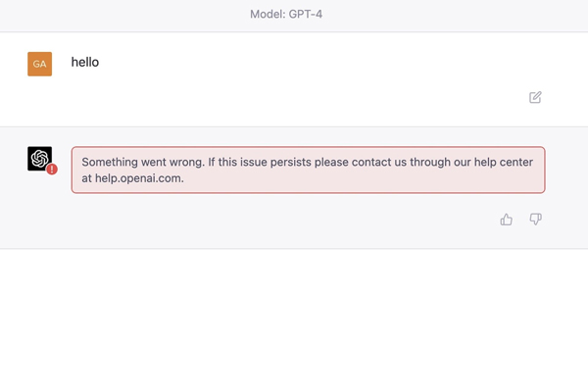
Task: Click the pink error message box
Action: tap(309, 170)
